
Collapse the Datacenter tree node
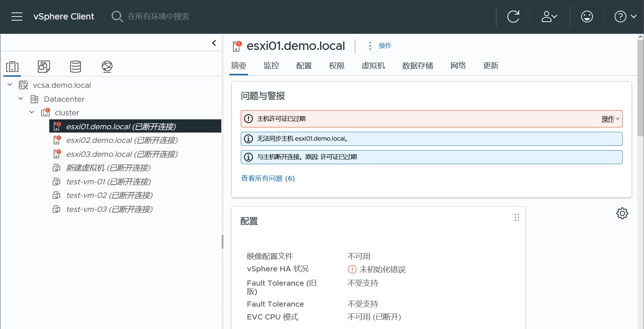pyautogui.click(x=21, y=99)
